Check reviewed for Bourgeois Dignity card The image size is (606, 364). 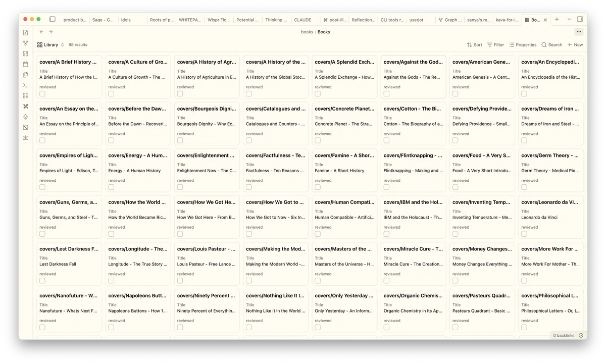pos(180,140)
